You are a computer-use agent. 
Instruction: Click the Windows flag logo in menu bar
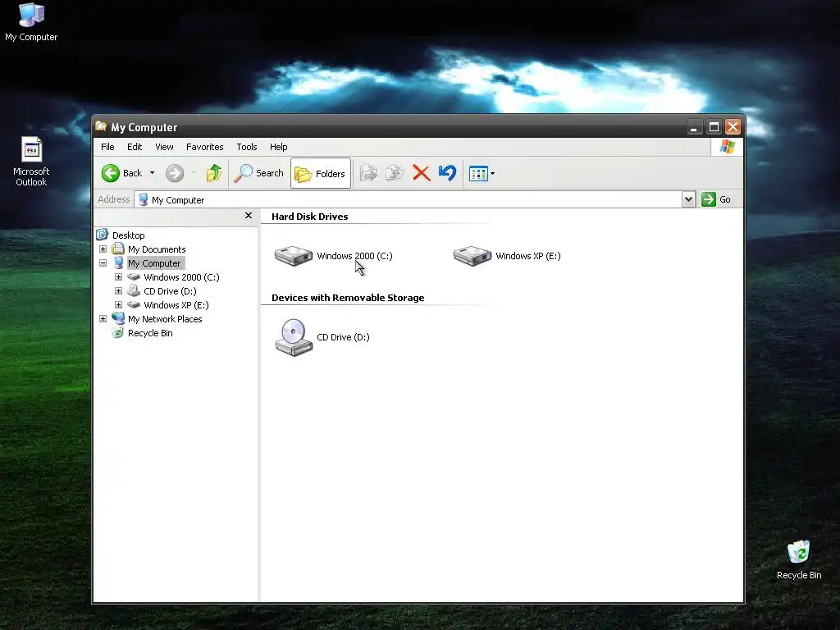point(728,146)
